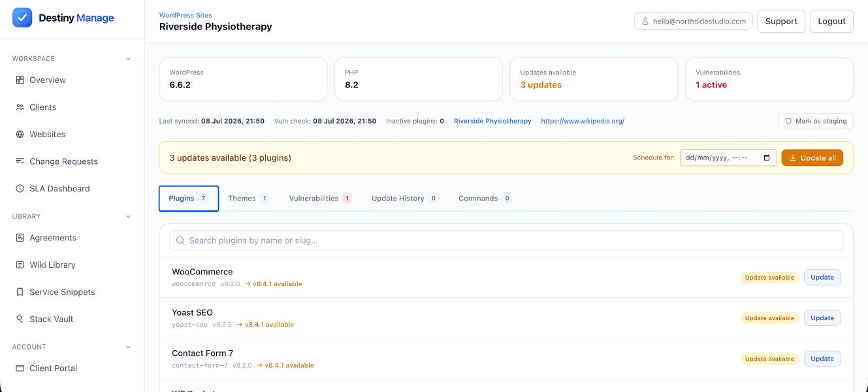This screenshot has height=392, width=868.
Task: Click the Overview grid icon in sidebar
Action: (20, 80)
